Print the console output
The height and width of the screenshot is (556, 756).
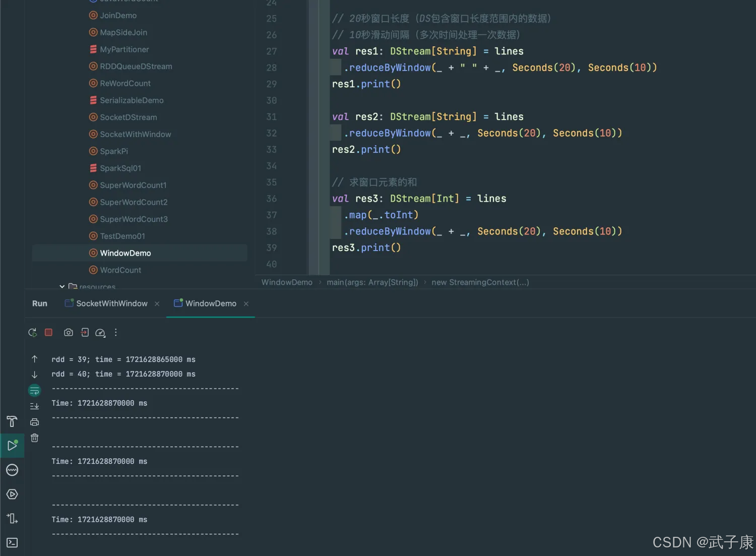pos(34,422)
